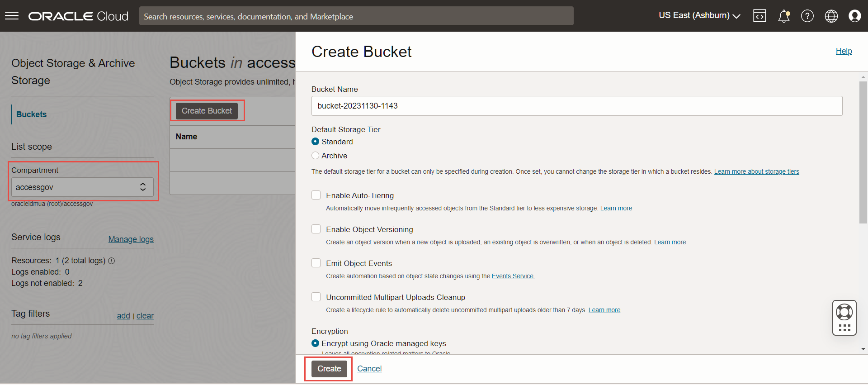Select the Standard storage tier
The height and width of the screenshot is (385, 868).
tap(315, 142)
